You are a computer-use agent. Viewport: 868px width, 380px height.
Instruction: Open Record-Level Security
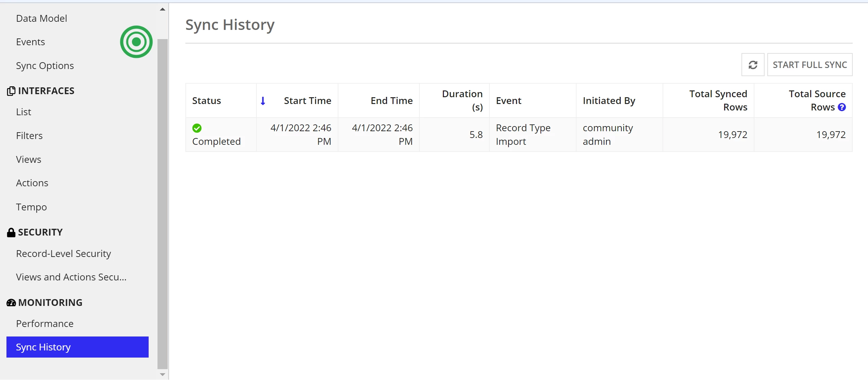click(64, 254)
